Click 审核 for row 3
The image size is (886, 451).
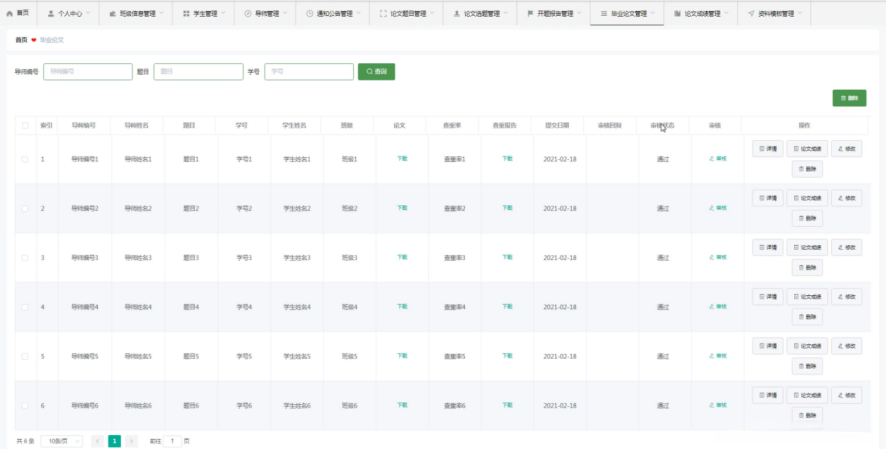pos(718,257)
